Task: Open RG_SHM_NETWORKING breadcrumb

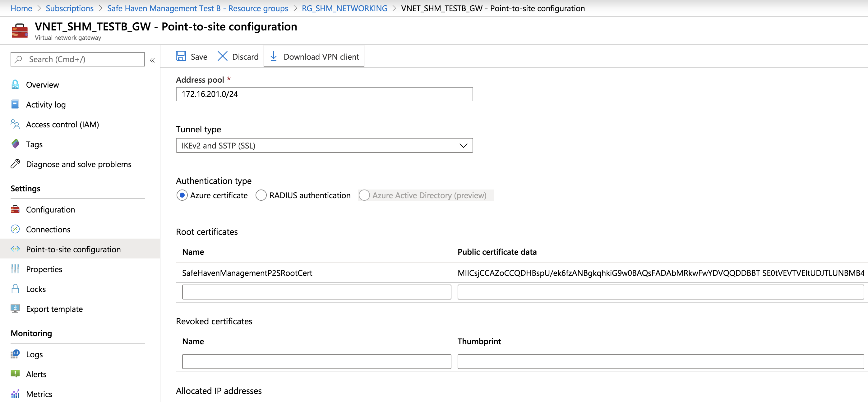Action: click(344, 8)
